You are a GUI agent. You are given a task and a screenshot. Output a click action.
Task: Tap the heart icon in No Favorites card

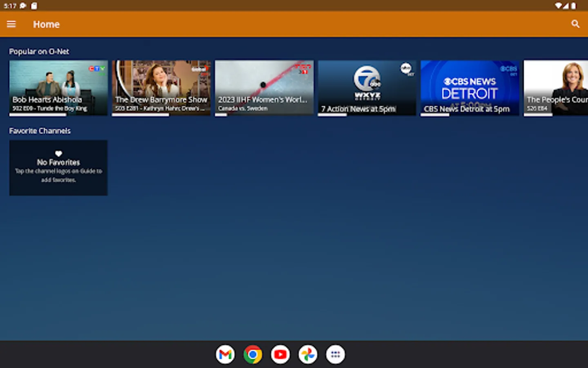tap(58, 154)
